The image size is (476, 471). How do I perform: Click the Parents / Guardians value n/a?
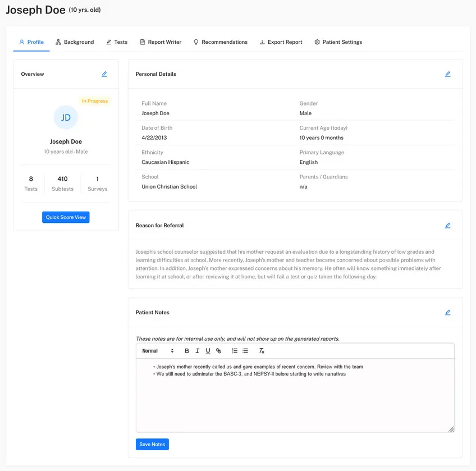[303, 186]
